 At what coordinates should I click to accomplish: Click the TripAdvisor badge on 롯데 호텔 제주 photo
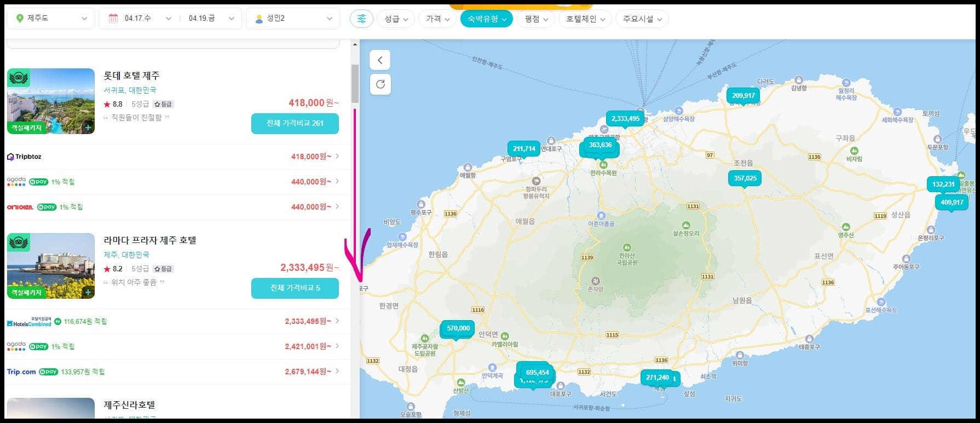[19, 78]
